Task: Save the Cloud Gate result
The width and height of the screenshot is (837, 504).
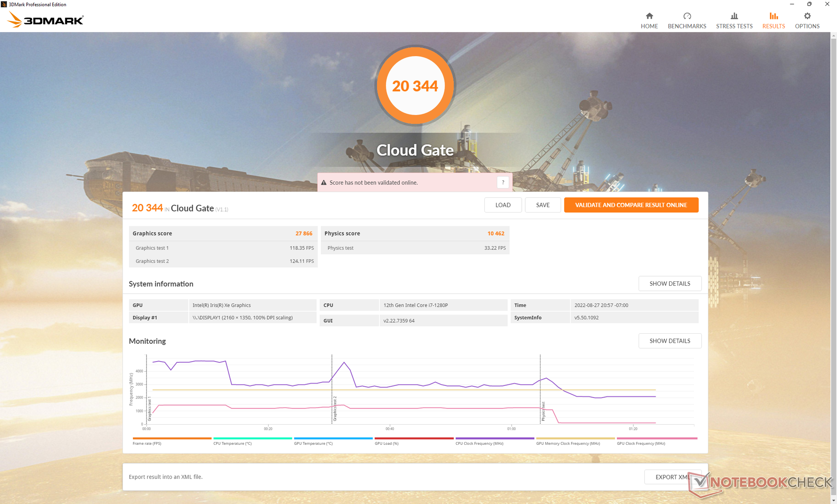Action: click(542, 205)
